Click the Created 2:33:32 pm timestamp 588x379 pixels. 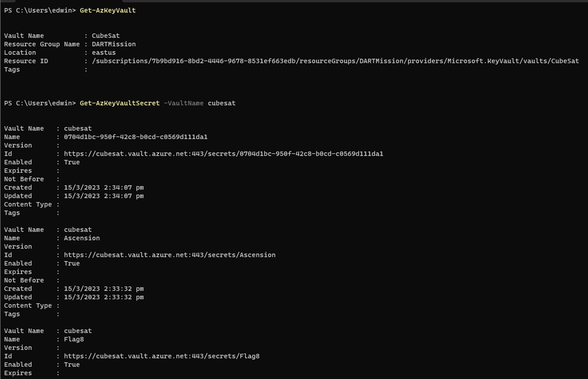(x=104, y=289)
